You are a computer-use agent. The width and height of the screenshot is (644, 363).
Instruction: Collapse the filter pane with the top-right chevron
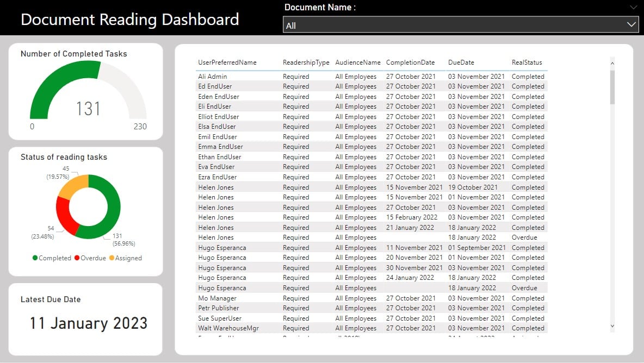[x=633, y=7]
